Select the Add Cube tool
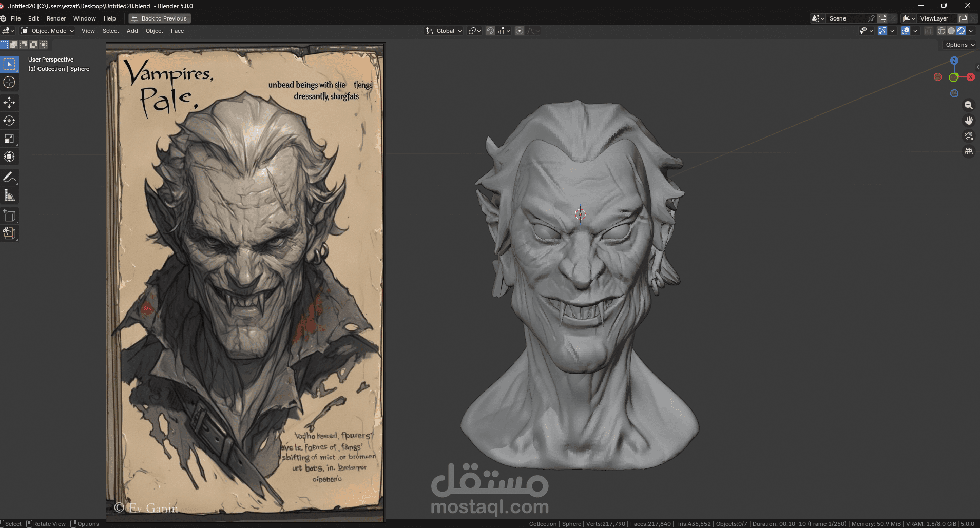The image size is (980, 528). [9, 216]
